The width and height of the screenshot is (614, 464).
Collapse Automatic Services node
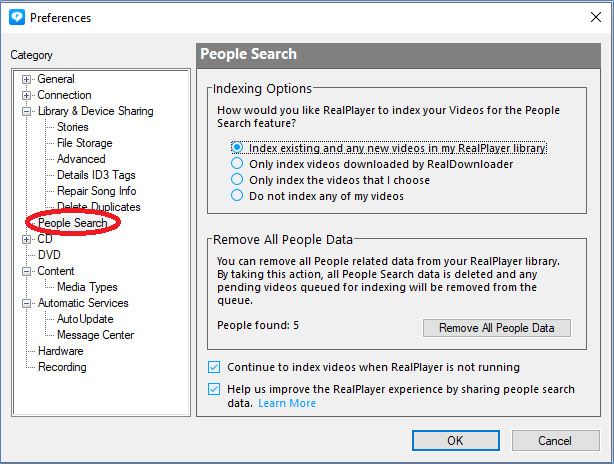point(26,303)
